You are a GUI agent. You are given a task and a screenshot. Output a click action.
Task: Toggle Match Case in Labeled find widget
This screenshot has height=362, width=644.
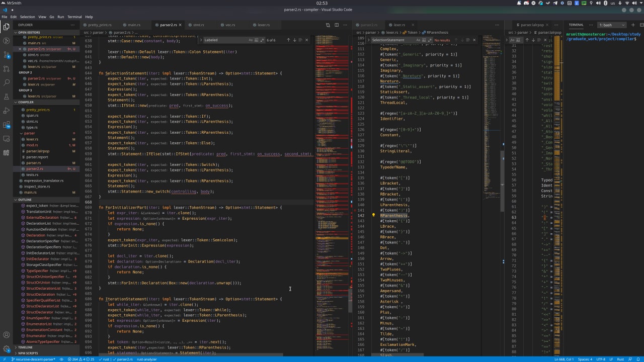(x=251, y=40)
